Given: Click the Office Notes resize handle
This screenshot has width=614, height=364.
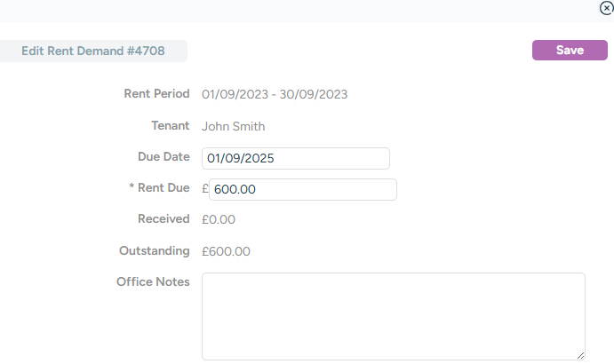Looking at the screenshot, I should coord(581,355).
